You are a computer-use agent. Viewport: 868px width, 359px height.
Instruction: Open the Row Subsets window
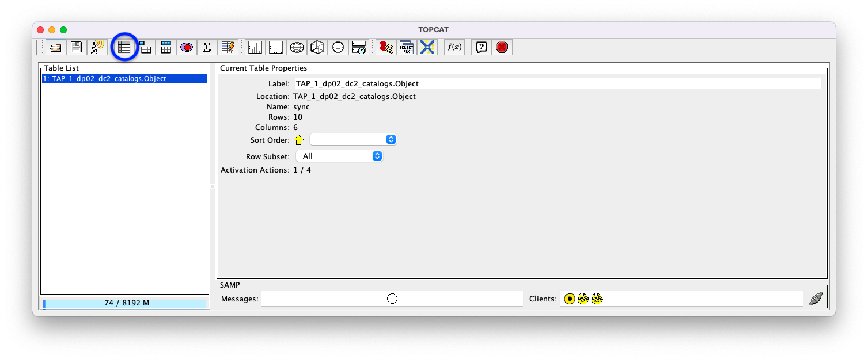(x=186, y=47)
